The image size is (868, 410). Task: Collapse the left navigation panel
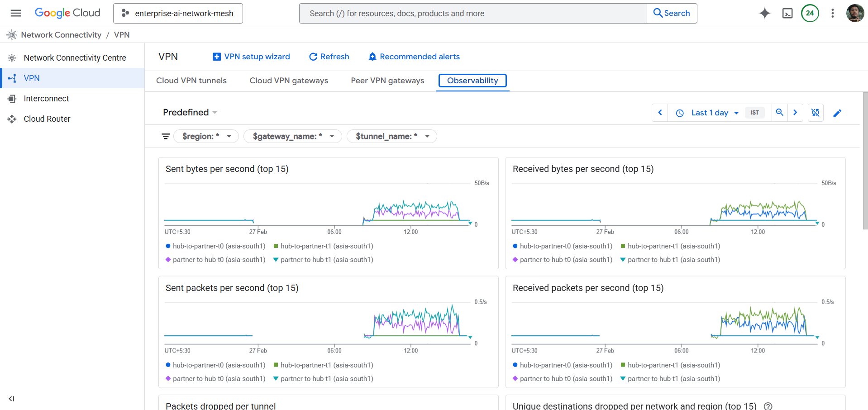click(x=11, y=399)
